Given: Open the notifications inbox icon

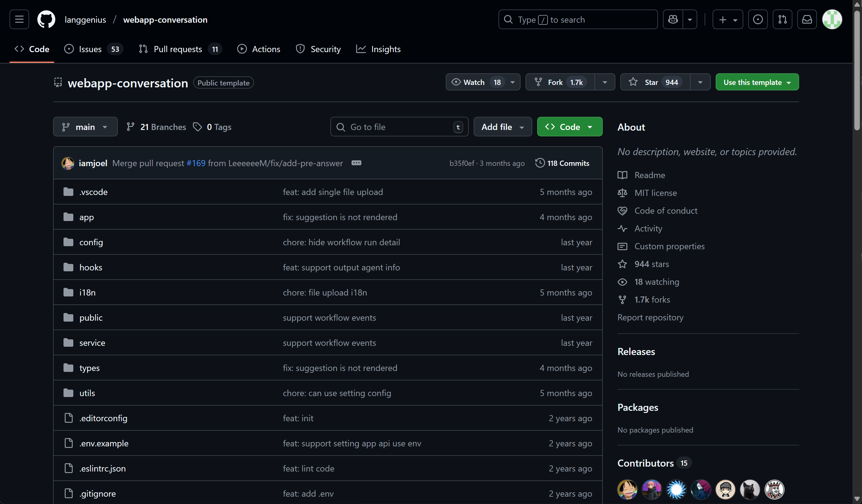Looking at the screenshot, I should pyautogui.click(x=807, y=20).
